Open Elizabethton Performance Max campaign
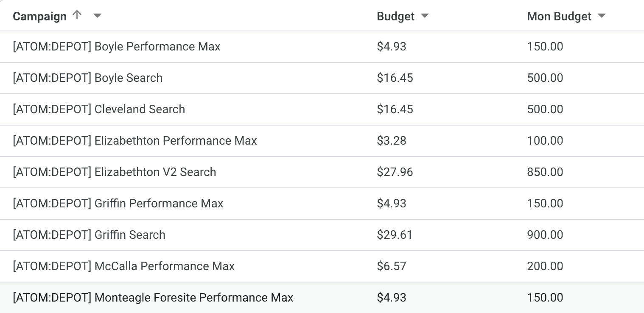 tap(135, 141)
